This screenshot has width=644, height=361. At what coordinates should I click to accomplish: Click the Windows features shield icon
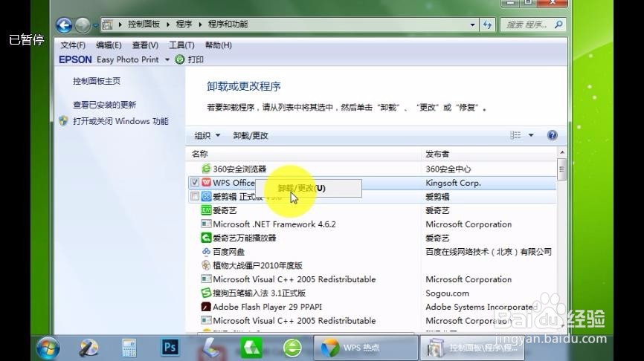(63, 121)
